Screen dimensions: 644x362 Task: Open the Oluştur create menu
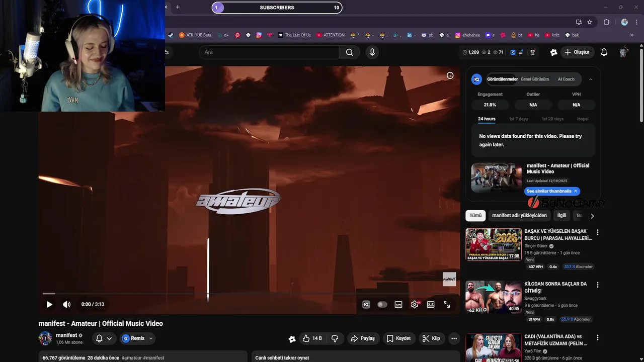point(577,52)
